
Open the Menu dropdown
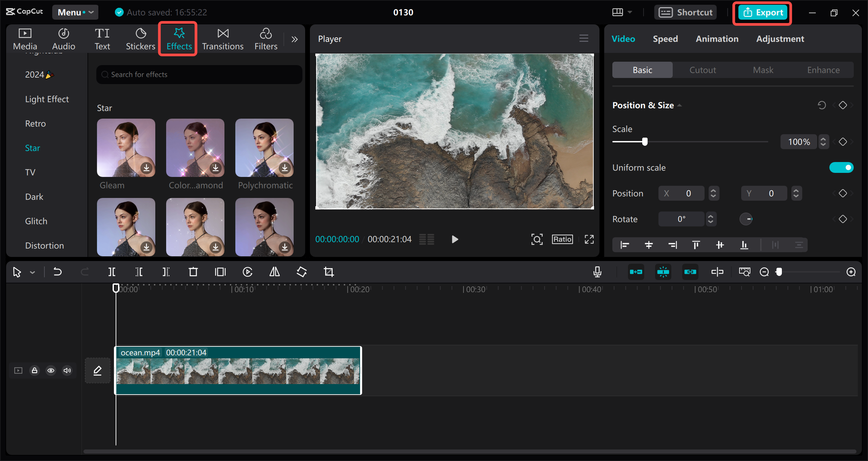point(75,12)
